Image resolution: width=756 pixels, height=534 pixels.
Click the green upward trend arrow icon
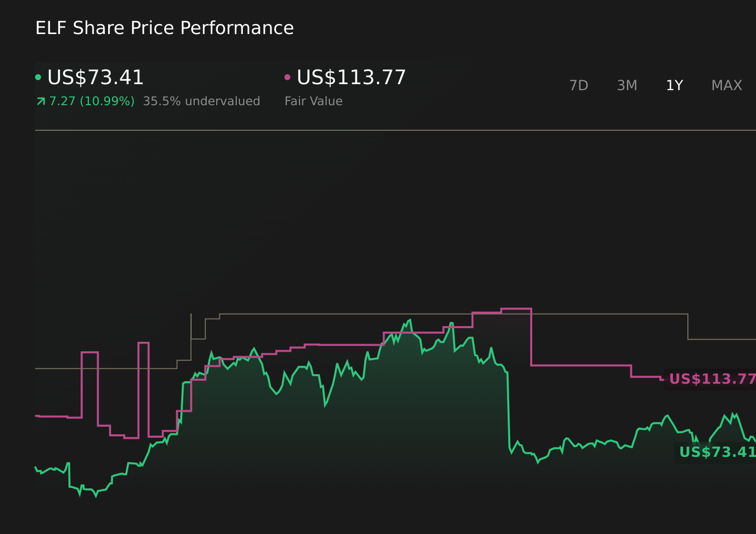(x=41, y=101)
